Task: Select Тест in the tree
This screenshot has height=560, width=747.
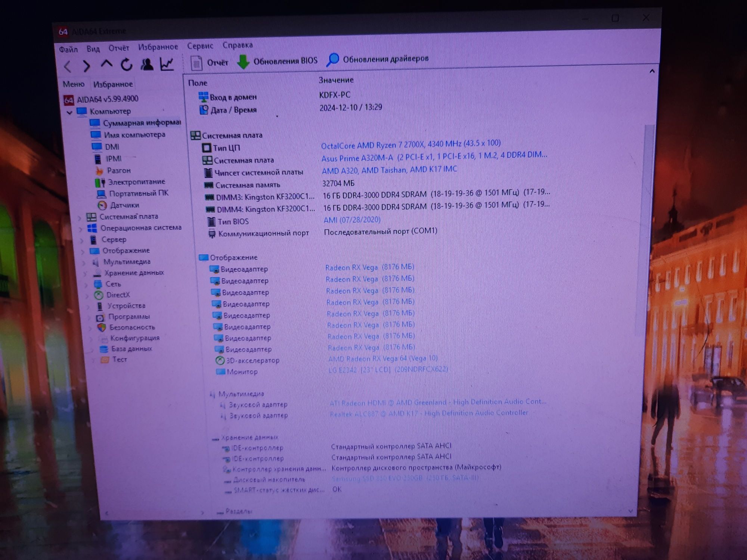Action: 120,360
